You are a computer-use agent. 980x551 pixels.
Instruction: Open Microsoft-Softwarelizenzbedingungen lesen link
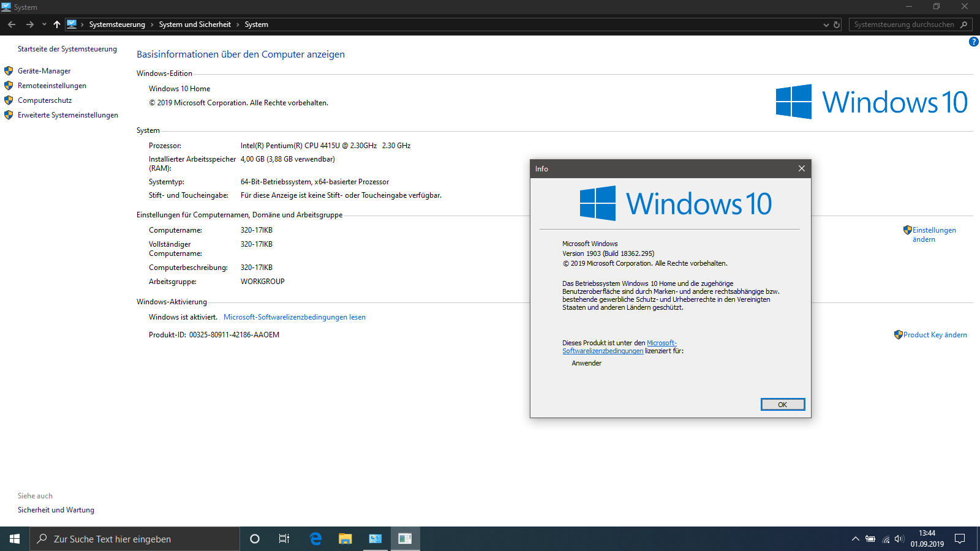tap(294, 317)
